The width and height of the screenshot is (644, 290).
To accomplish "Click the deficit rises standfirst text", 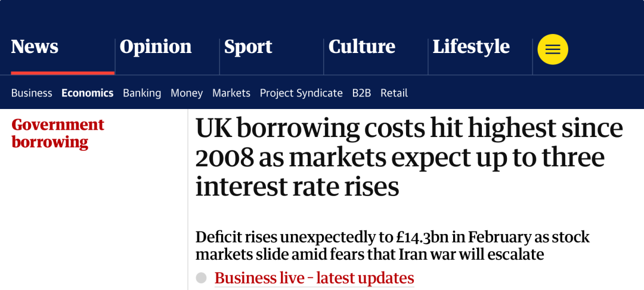I will (x=392, y=245).
